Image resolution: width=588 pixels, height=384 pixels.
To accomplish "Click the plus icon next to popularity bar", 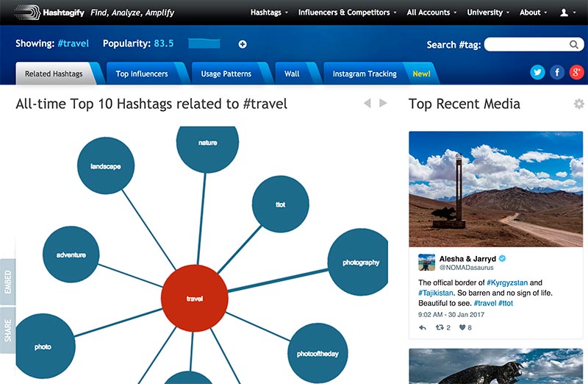I will pos(243,44).
